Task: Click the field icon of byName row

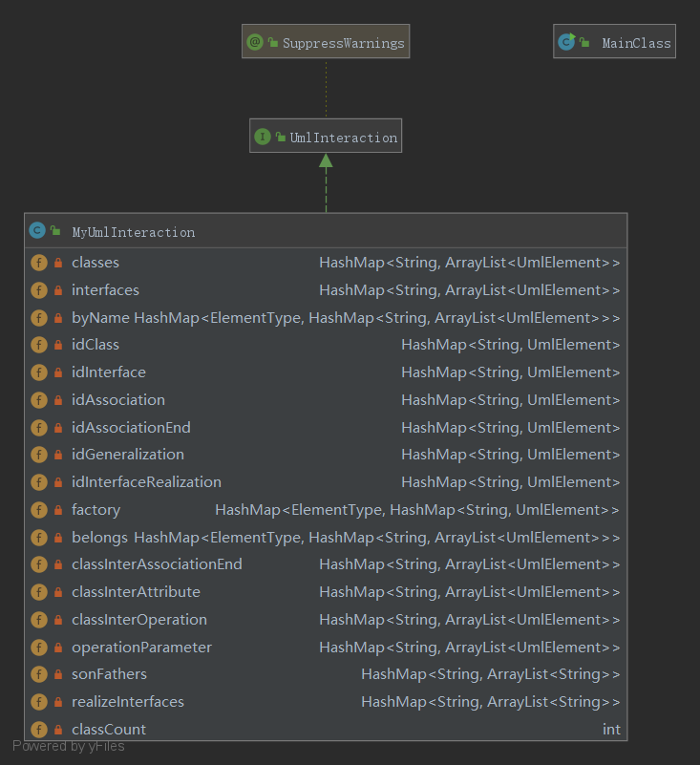Action: tap(39, 318)
